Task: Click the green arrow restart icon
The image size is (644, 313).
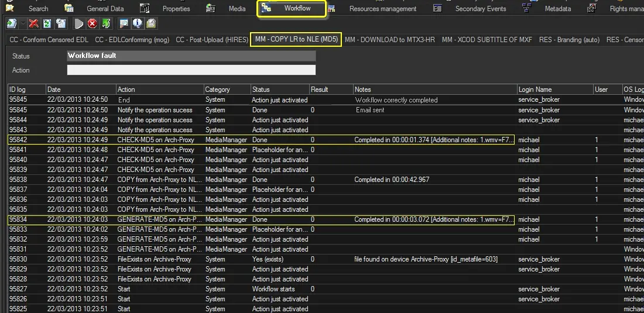Action: click(x=106, y=24)
